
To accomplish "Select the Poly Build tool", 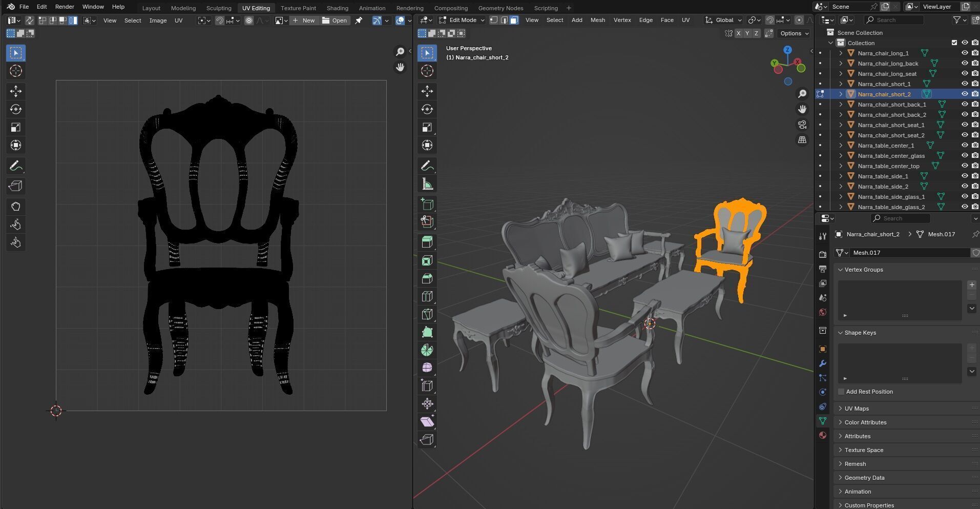I will coord(427,332).
